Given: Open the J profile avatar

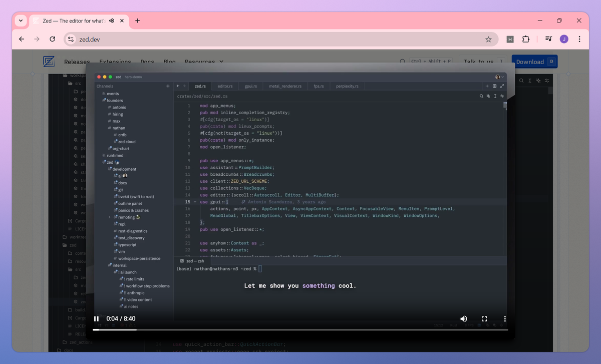Looking at the screenshot, I should [564, 39].
